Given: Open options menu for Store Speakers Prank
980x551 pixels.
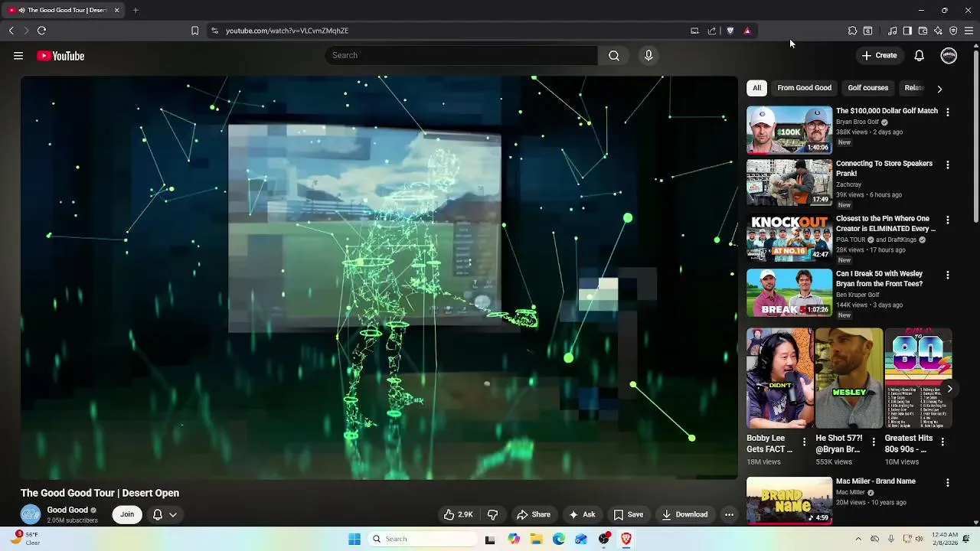Looking at the screenshot, I should 947,165.
